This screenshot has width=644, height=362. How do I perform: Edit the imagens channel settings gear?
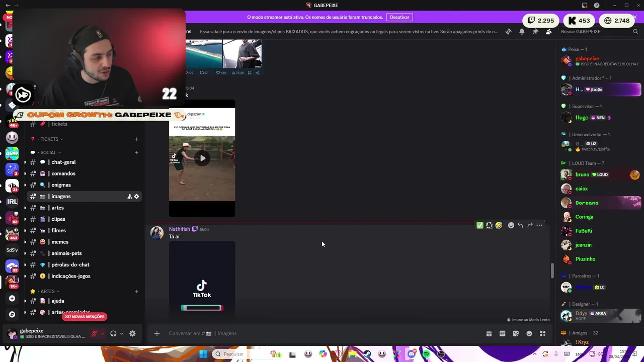point(136,197)
